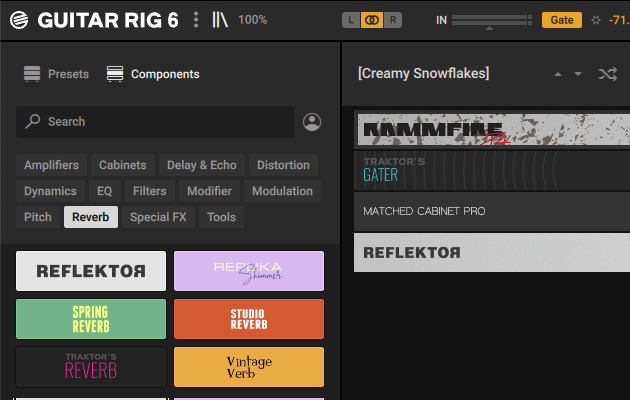The image size is (630, 400).
Task: Filter by Amplifiers category
Action: [x=51, y=165]
